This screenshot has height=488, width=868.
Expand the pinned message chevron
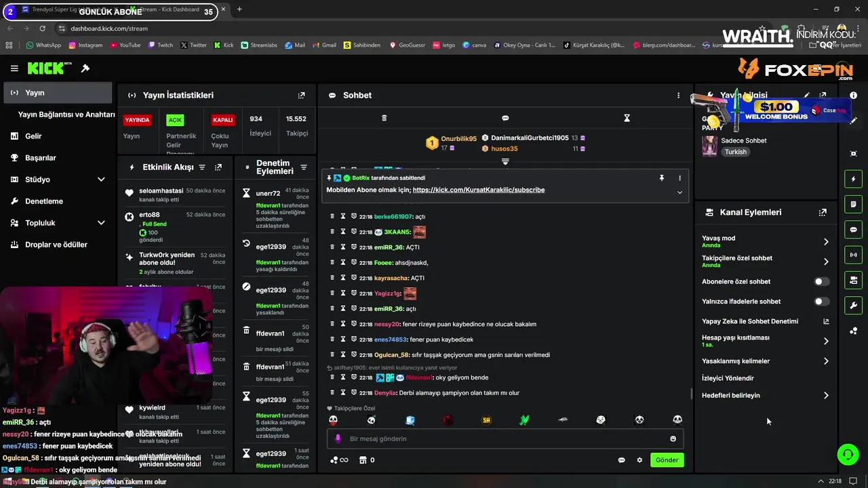[x=679, y=192]
